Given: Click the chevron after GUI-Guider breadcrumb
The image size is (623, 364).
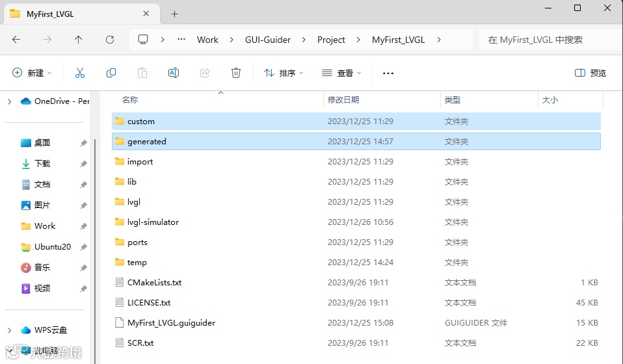Looking at the screenshot, I should pos(304,40).
